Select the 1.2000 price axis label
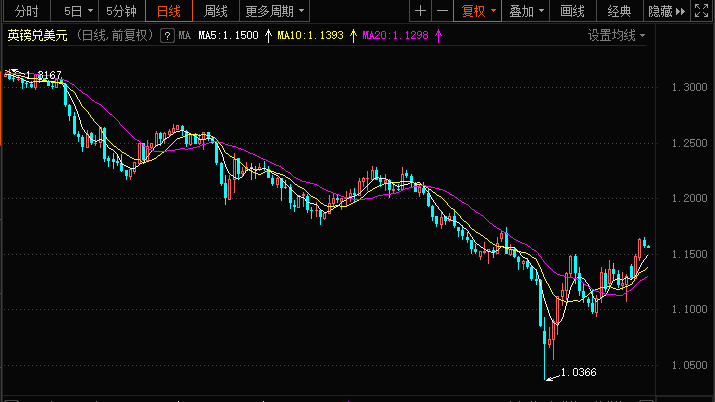 click(689, 198)
